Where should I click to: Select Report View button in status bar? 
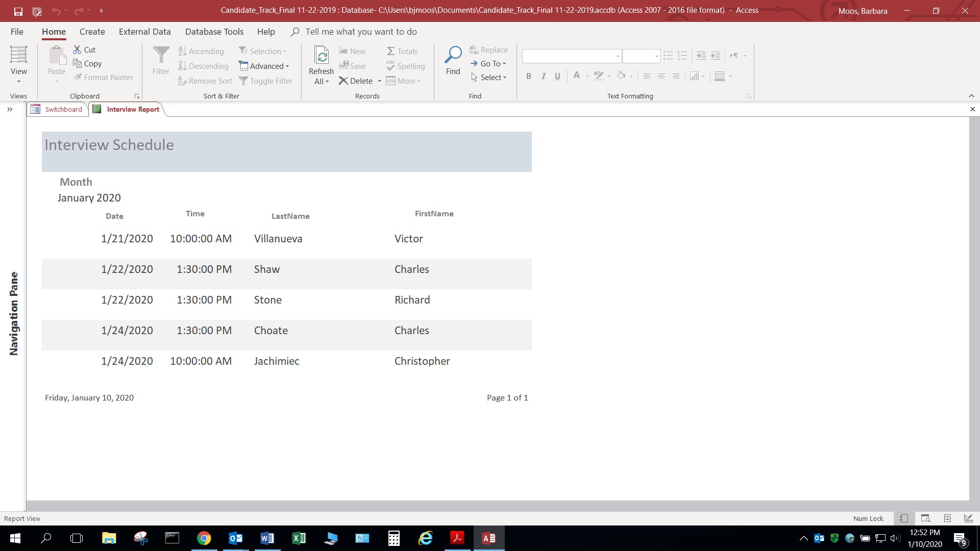point(904,518)
